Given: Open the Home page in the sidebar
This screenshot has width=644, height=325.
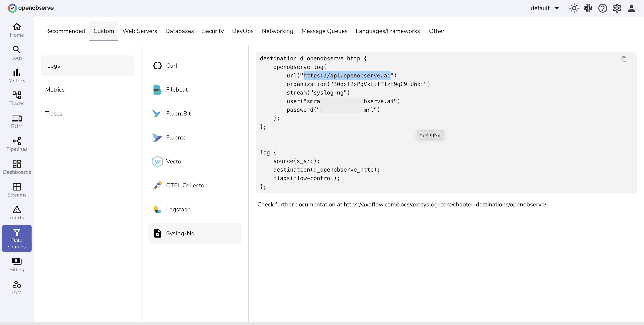Looking at the screenshot, I should [17, 30].
